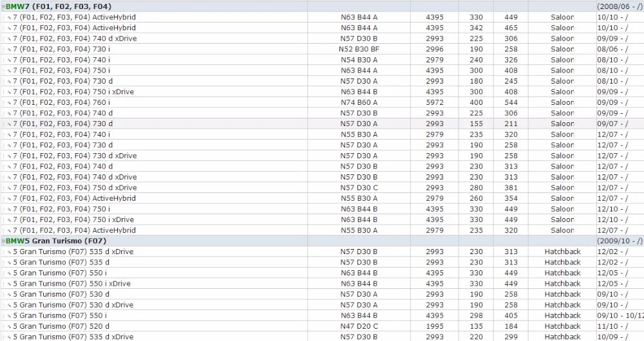Collapse the BMW5 Gran Turismo (F07) group
The width and height of the screenshot is (644, 341).
[3, 241]
